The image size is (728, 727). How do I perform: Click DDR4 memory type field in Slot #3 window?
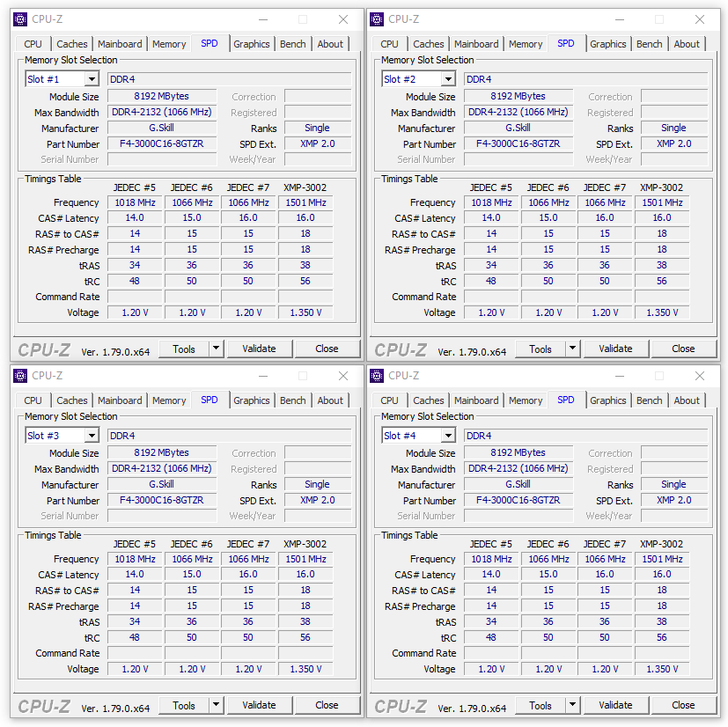point(230,436)
